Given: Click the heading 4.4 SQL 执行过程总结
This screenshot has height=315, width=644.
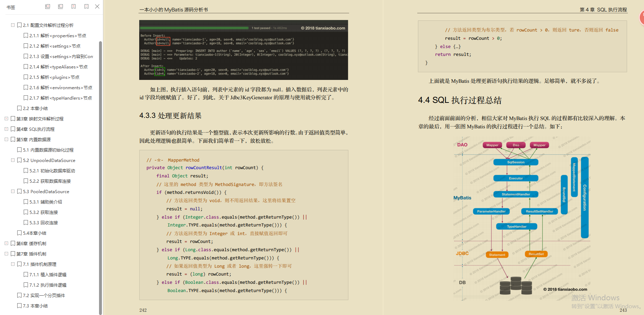Looking at the screenshot, I should click(460, 100).
